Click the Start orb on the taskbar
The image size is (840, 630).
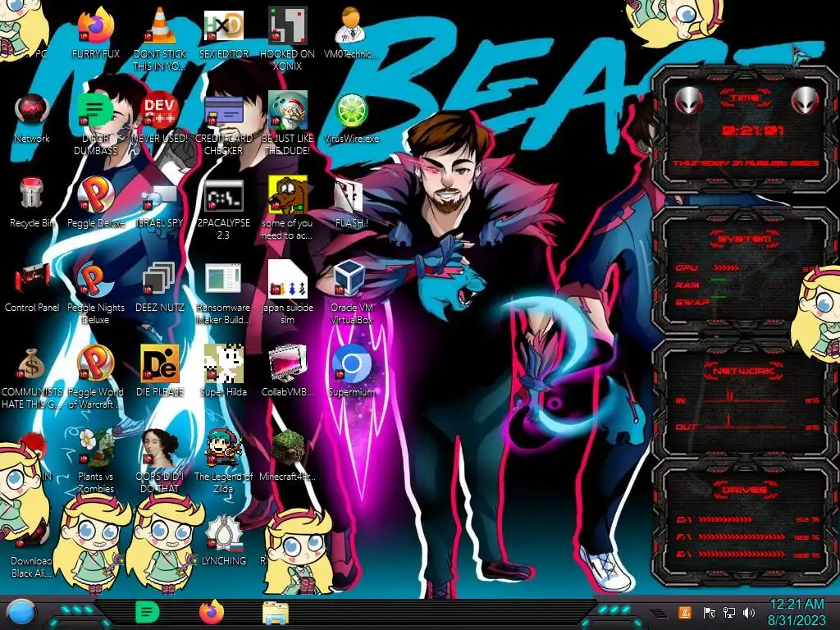click(x=21, y=614)
